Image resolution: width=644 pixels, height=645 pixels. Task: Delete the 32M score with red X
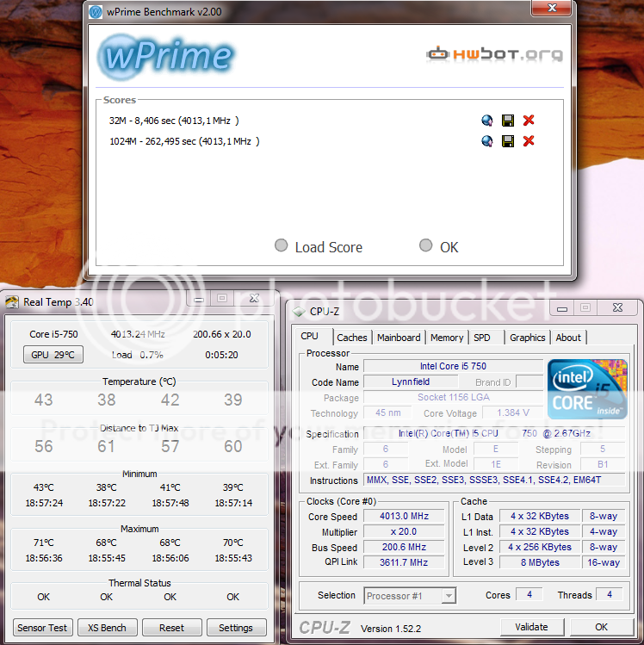pyautogui.click(x=529, y=120)
